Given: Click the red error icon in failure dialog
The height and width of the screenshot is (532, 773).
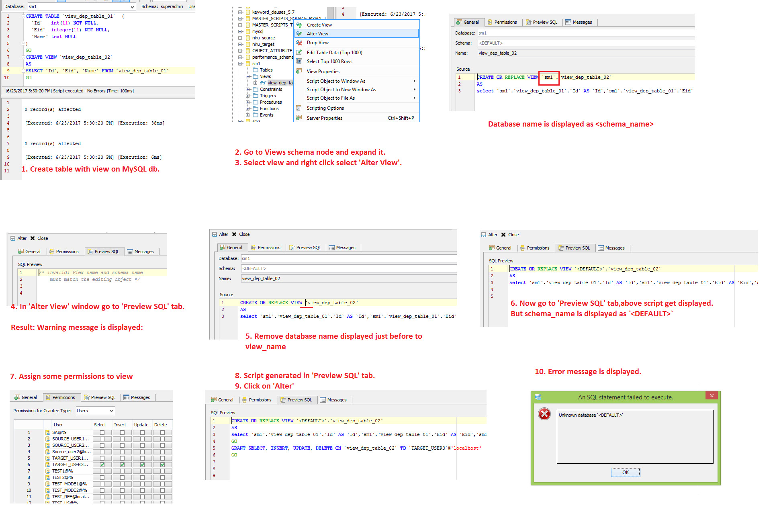Looking at the screenshot, I should tap(544, 414).
